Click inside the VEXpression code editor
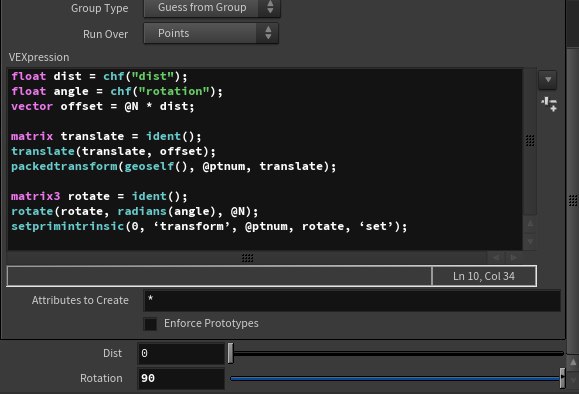Viewport: 579px width, 394px height. pyautogui.click(x=265, y=159)
